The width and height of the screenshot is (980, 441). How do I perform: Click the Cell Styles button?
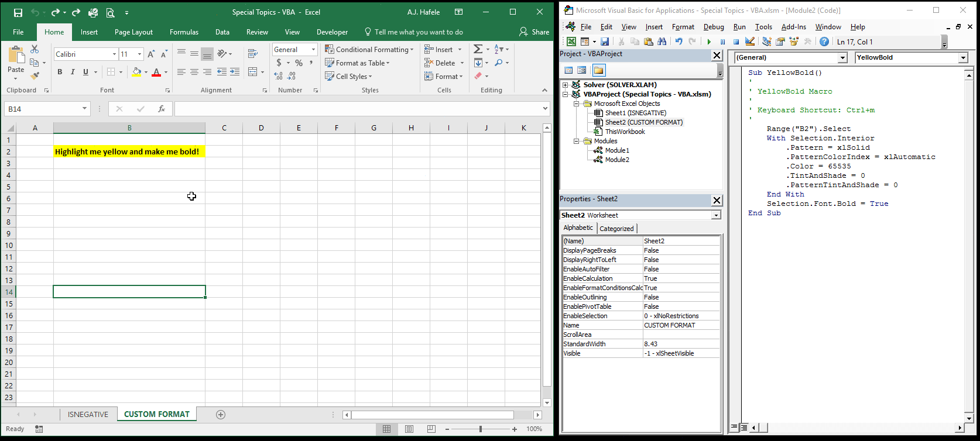coord(349,76)
